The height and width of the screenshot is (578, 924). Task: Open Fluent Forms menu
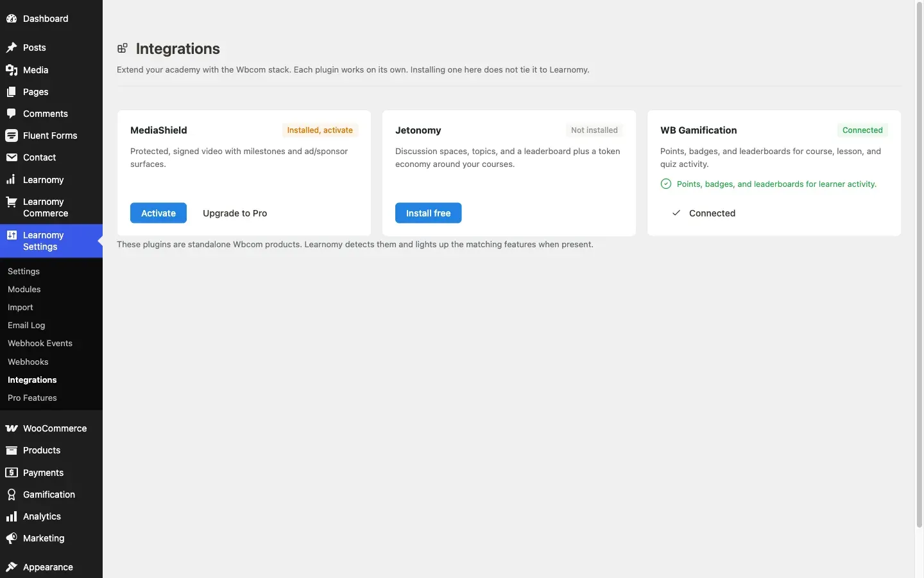51,136
